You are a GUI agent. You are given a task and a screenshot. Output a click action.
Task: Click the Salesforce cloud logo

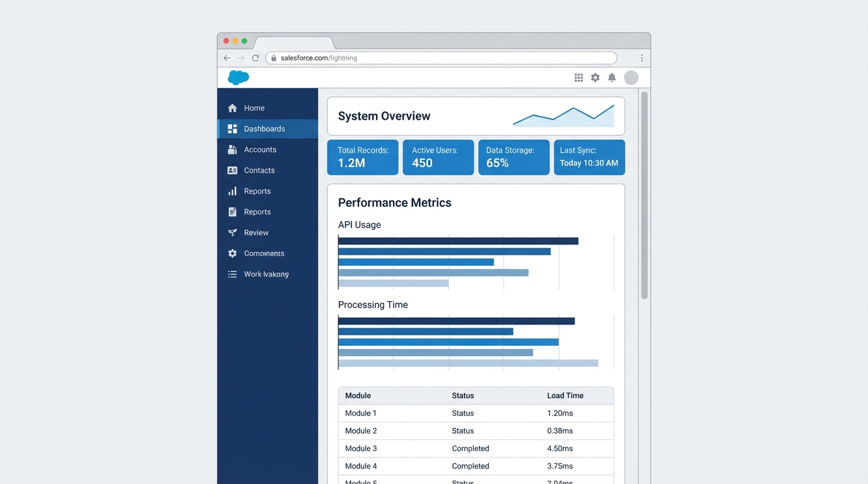(238, 77)
